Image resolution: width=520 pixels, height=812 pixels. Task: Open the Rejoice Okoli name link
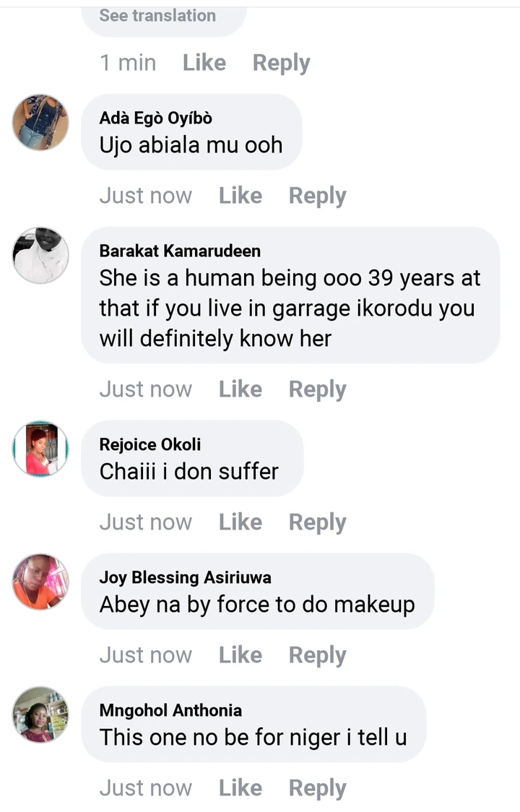[150, 444]
